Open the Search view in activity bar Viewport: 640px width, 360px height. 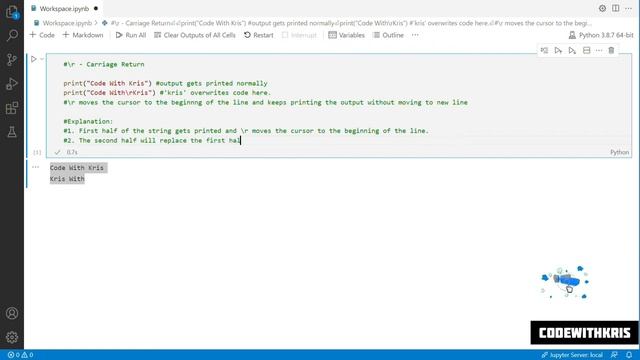[x=12, y=36]
